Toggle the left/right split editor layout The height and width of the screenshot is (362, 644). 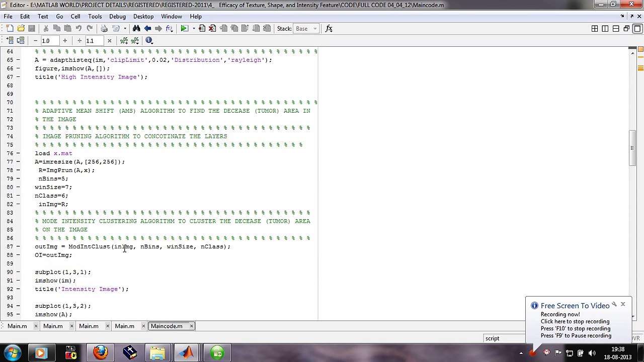pyautogui.click(x=605, y=29)
